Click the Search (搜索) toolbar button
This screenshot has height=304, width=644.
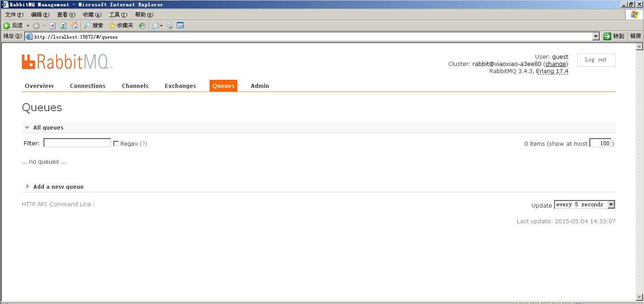tap(94, 26)
